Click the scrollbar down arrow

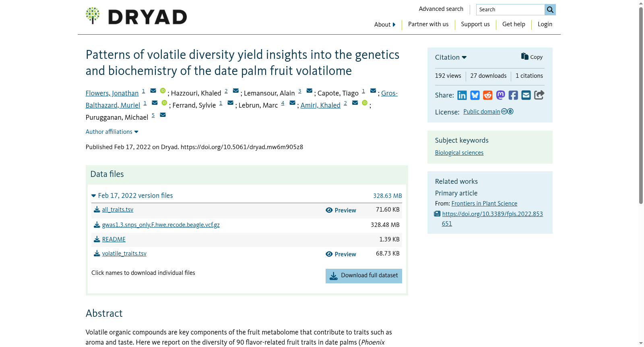click(x=641, y=344)
